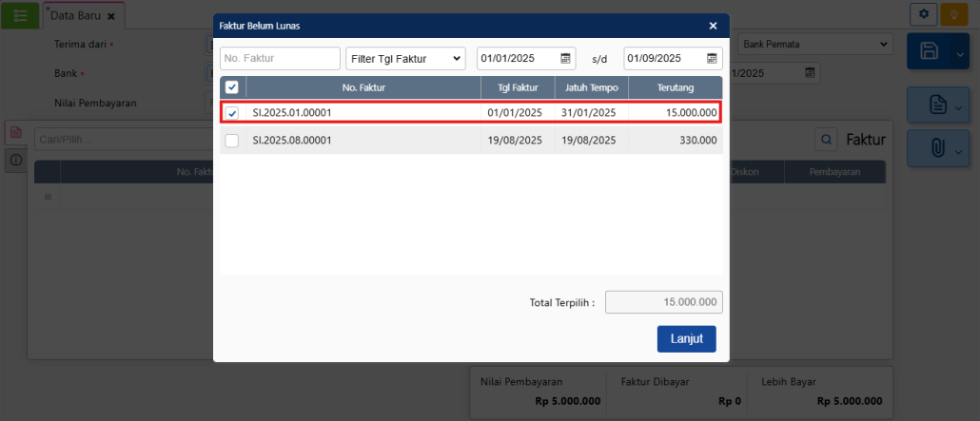Click the calendar icon of 01/09/2025 field
Screen dimensions: 980x421
tap(713, 59)
